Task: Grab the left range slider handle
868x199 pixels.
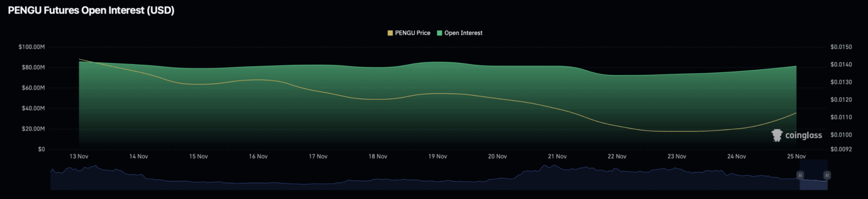Action: (800, 175)
